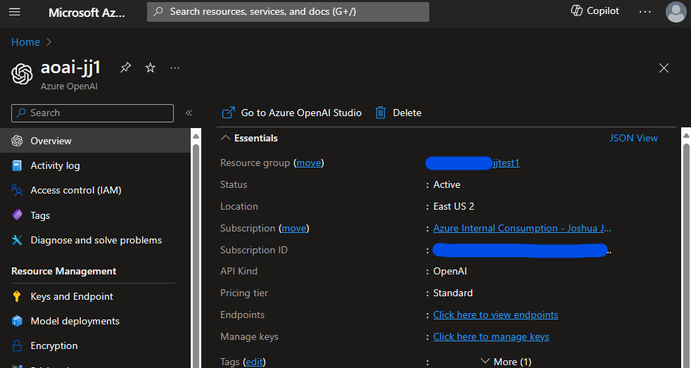Select Overview in the sidebar
The width and height of the screenshot is (691, 368).
click(95, 141)
